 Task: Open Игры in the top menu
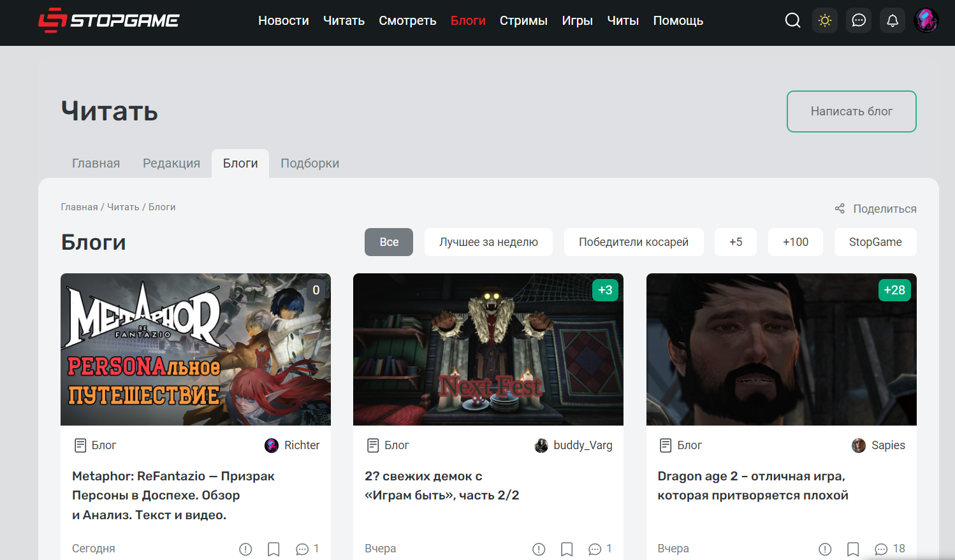pos(577,20)
